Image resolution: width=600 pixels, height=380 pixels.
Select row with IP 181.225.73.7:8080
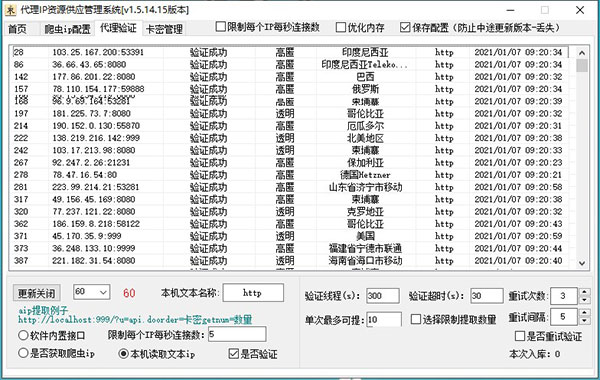[290, 113]
